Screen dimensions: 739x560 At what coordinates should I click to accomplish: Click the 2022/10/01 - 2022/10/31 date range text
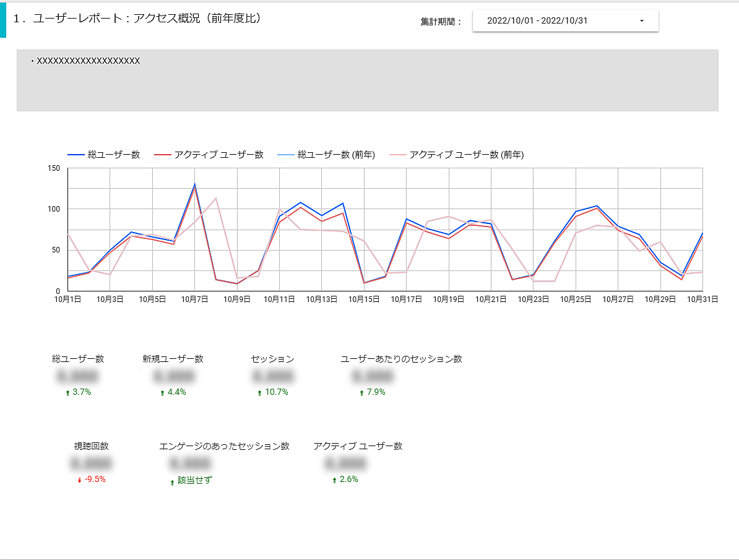[x=537, y=21]
